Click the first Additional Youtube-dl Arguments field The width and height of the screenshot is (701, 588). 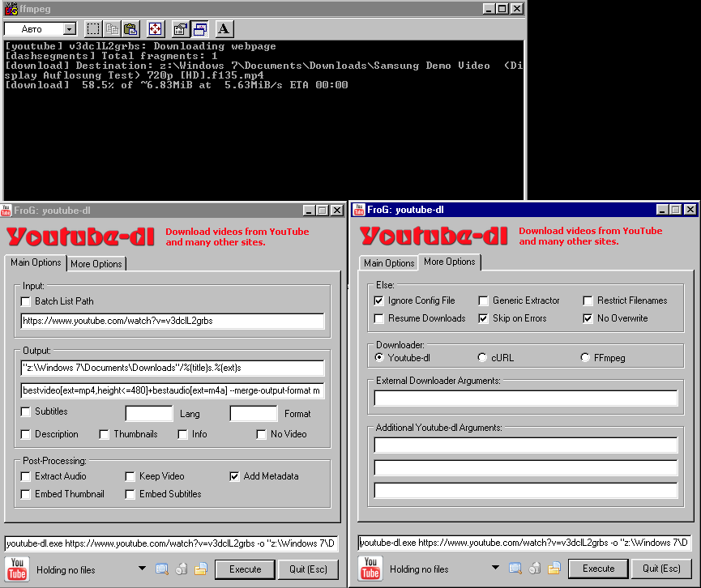tap(526, 445)
